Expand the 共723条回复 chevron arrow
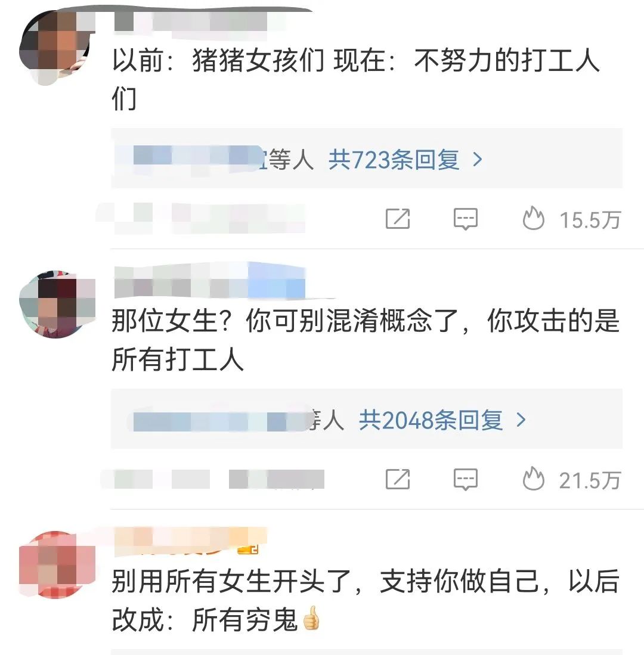644x655 pixels. point(478,159)
